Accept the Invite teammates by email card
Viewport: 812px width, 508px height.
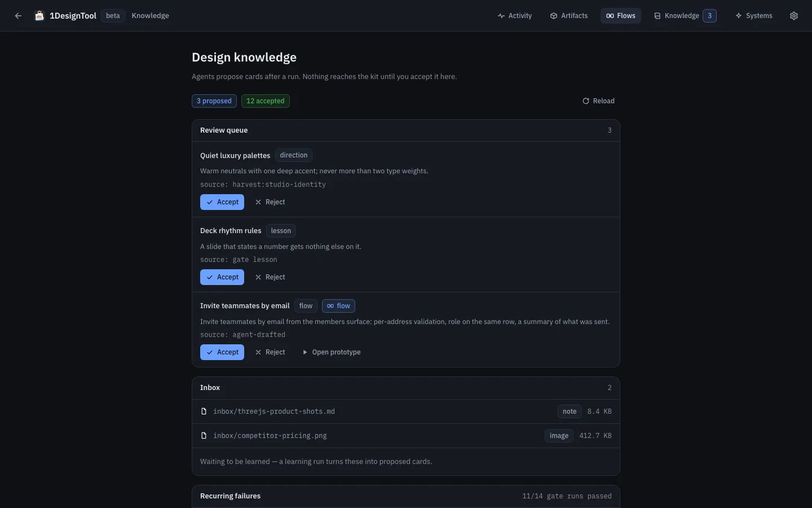[222, 352]
